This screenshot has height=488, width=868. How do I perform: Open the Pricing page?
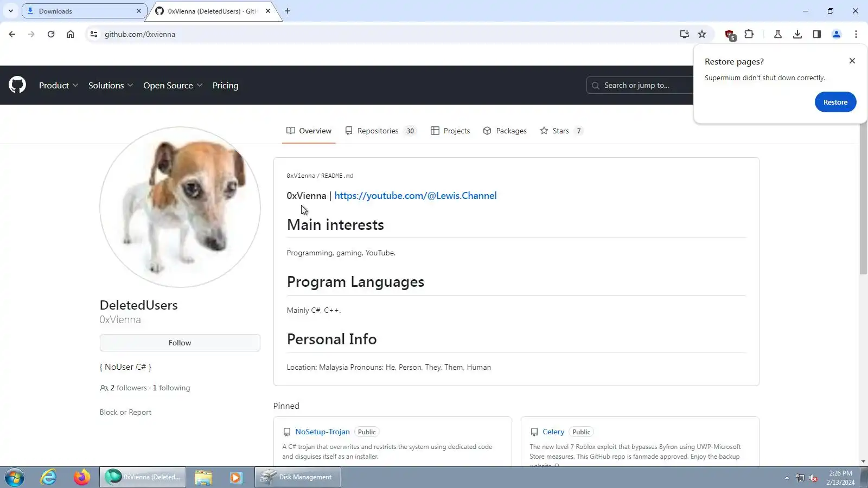point(225,85)
